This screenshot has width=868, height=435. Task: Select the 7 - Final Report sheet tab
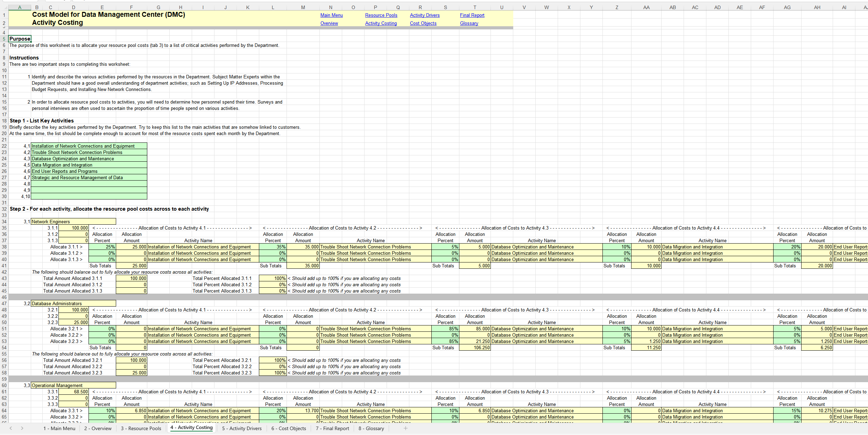coord(332,428)
